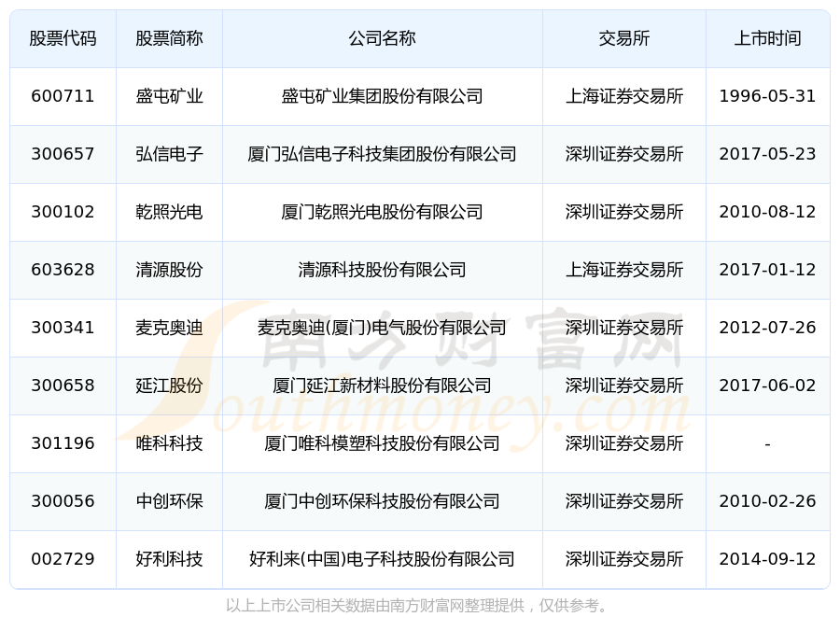The height and width of the screenshot is (631, 840).
Task: Click 深圳证券交易所 in the 300102 row
Action: pyautogui.click(x=624, y=212)
